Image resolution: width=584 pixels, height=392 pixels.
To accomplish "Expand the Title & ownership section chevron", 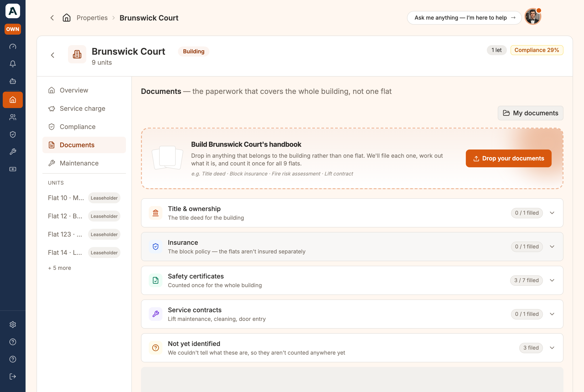I will pos(552,213).
